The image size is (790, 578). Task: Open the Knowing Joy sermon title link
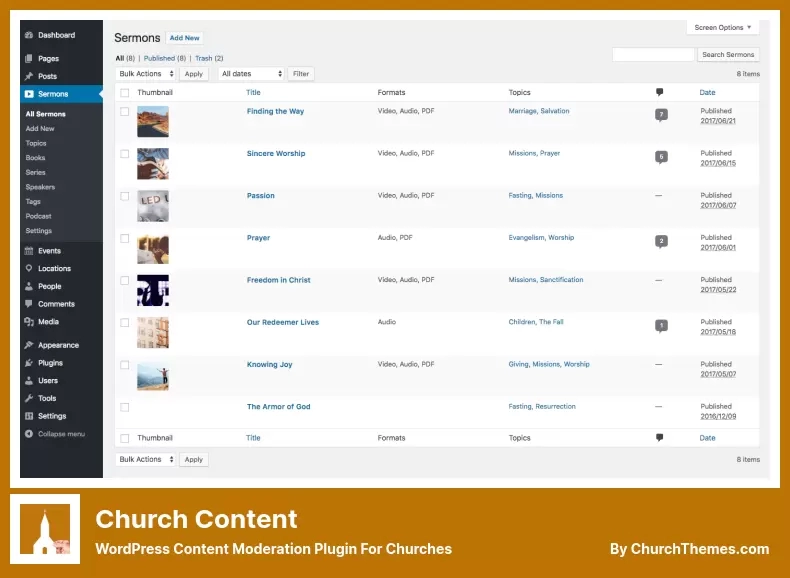(270, 364)
